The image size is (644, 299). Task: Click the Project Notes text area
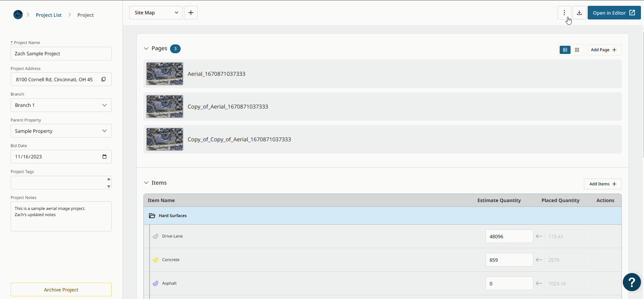61,216
